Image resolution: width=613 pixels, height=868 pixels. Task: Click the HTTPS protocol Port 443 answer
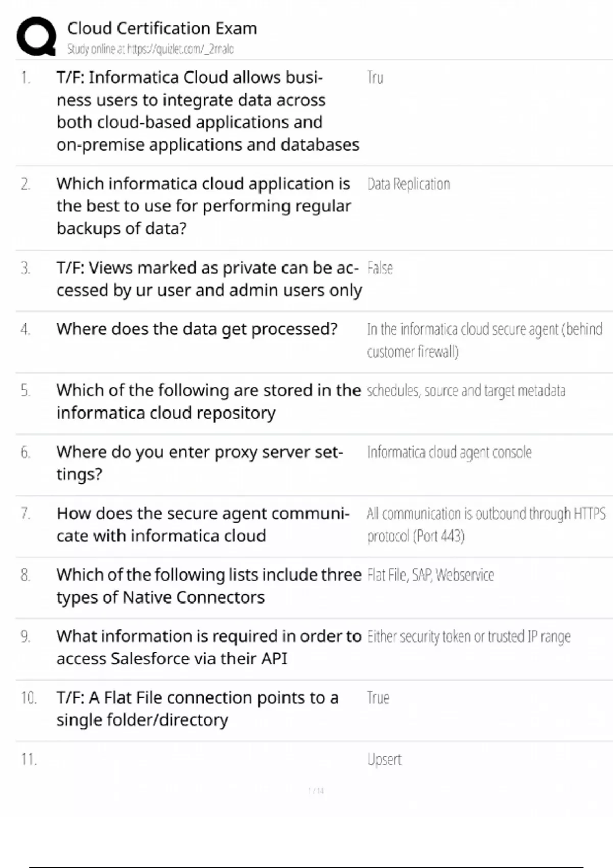[x=486, y=524]
